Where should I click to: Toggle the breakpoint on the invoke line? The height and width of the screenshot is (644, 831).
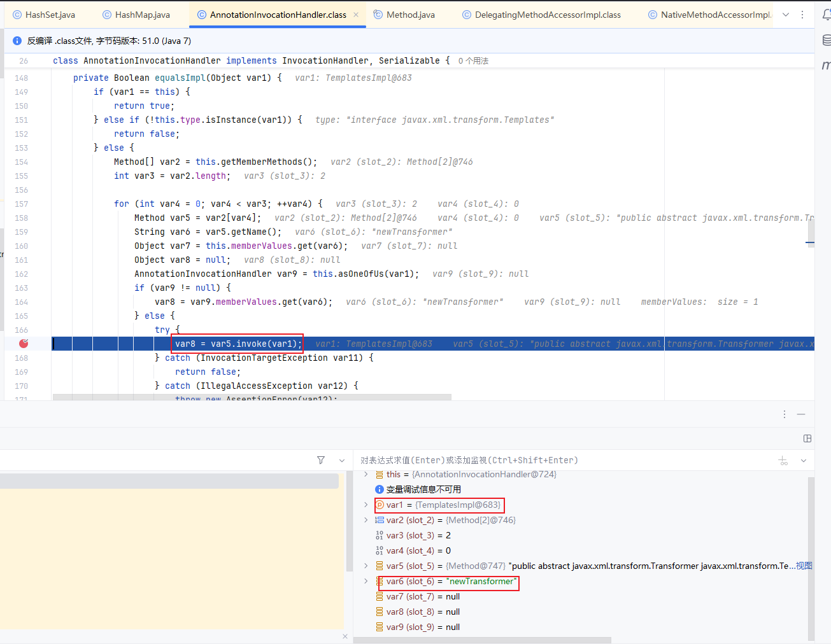coord(24,344)
